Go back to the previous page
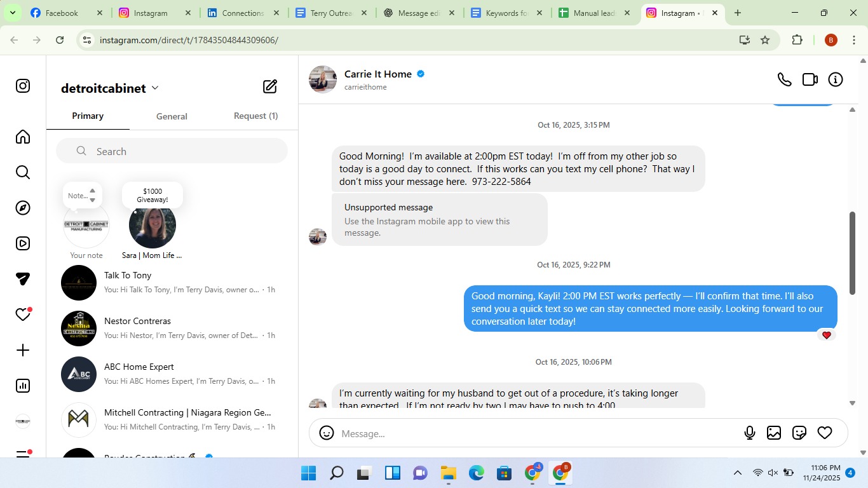 pos(14,40)
